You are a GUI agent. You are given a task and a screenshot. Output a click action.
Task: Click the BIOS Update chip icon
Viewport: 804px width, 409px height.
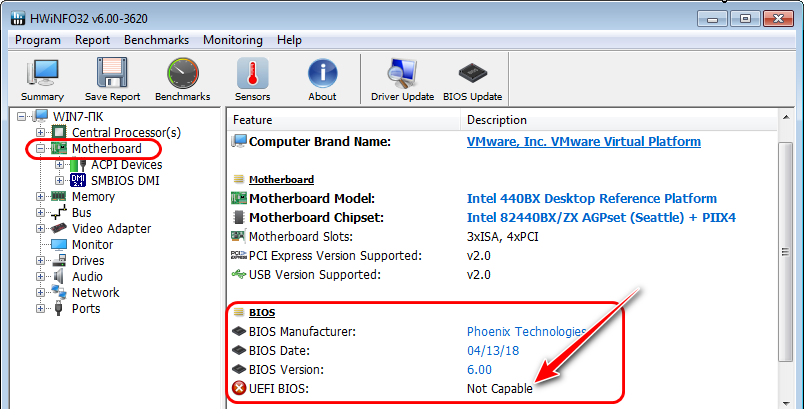point(472,73)
